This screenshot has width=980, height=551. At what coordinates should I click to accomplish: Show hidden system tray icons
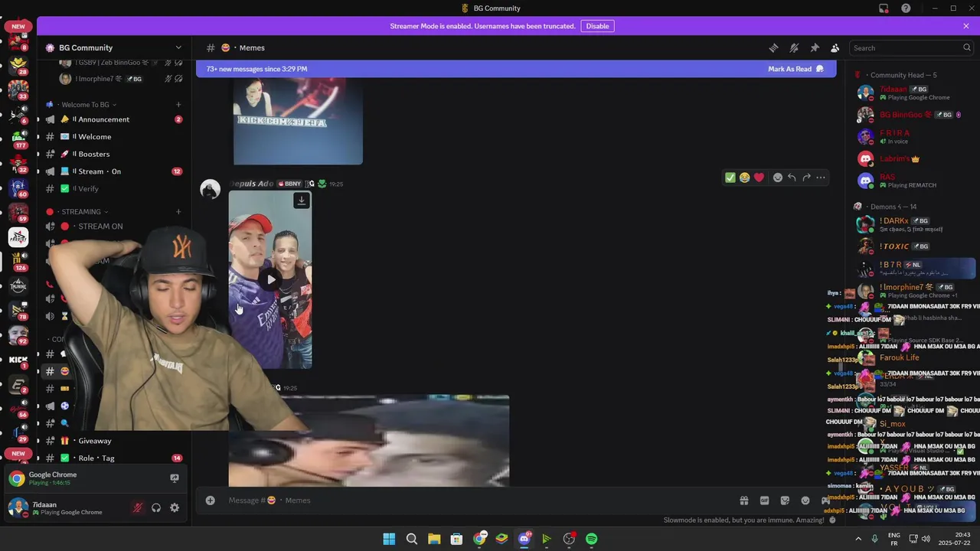point(857,539)
